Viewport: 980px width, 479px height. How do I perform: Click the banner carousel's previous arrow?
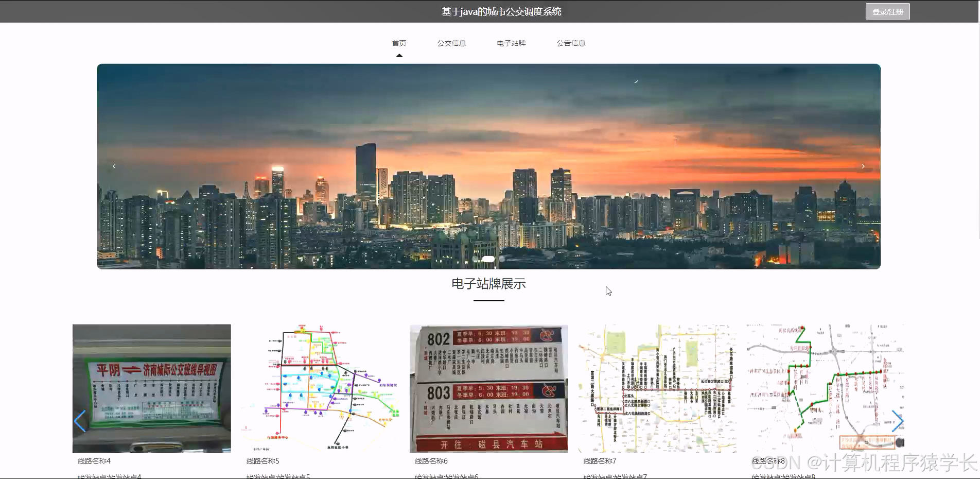[x=114, y=166]
